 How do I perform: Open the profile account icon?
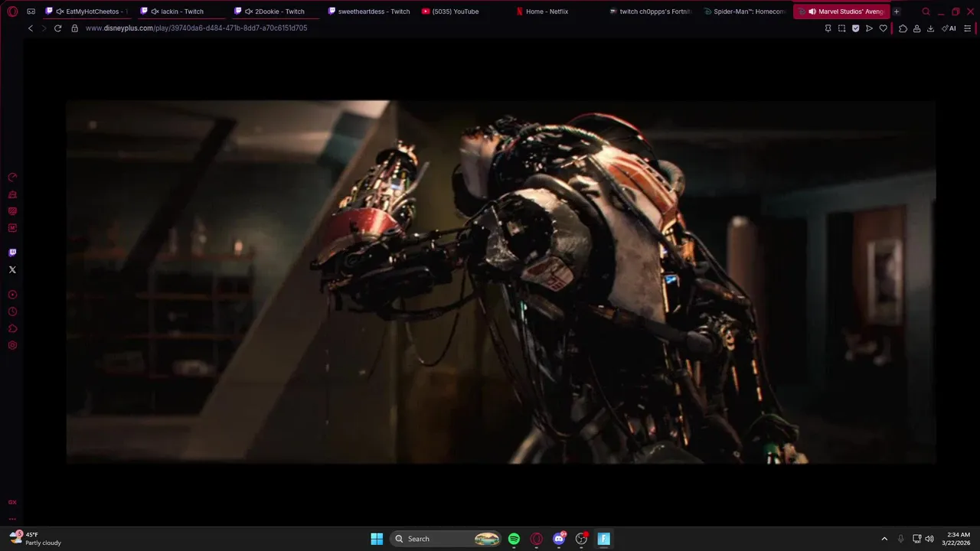pyautogui.click(x=916, y=28)
